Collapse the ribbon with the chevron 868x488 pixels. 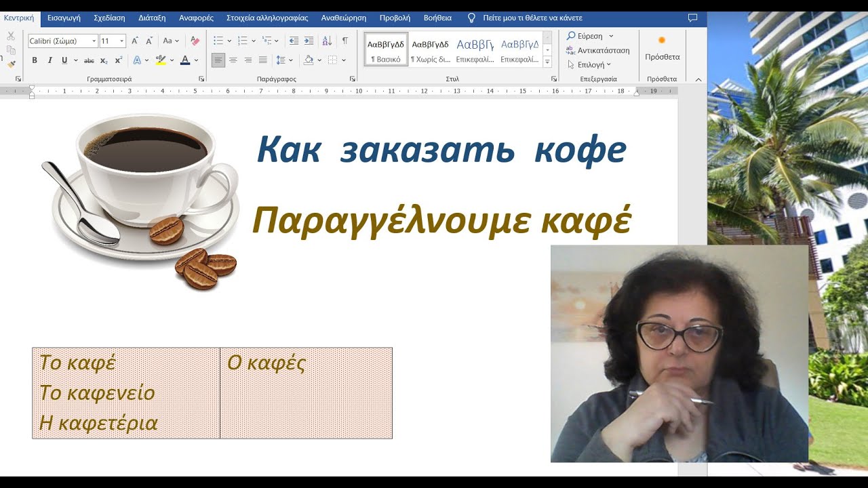tap(698, 79)
